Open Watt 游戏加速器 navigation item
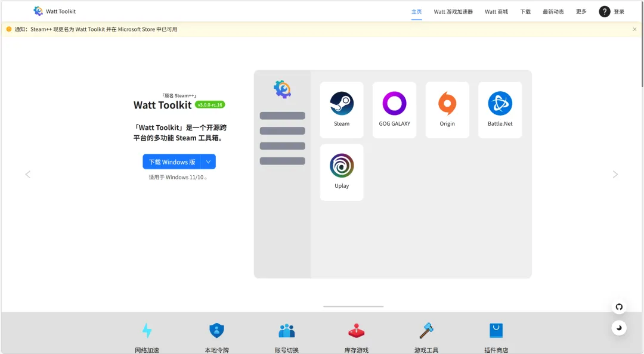The width and height of the screenshot is (644, 354). [453, 11]
